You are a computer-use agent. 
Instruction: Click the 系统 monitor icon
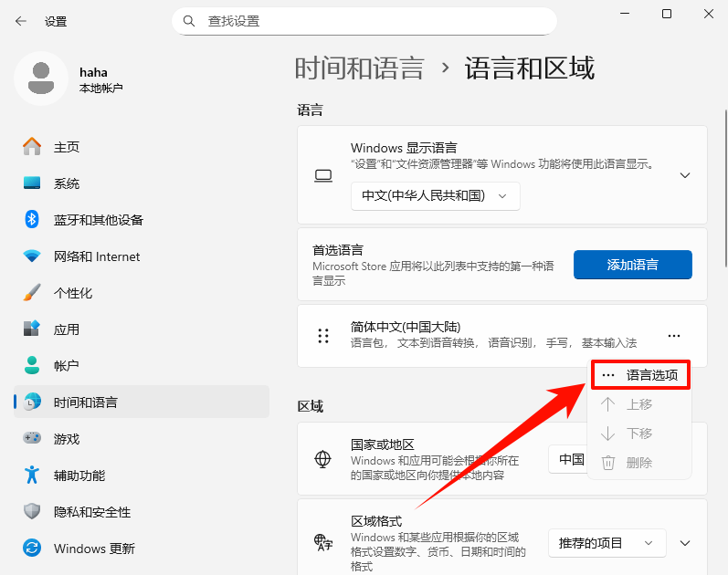point(32,183)
